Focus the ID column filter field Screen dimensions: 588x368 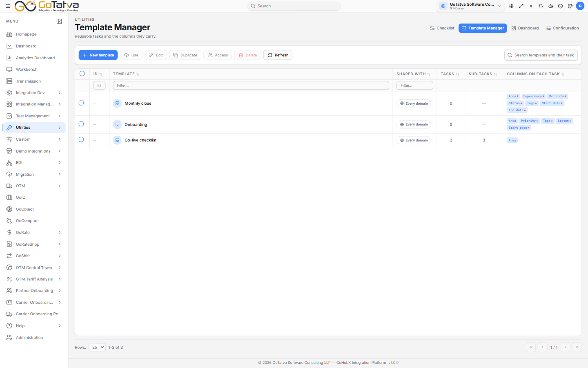99,85
